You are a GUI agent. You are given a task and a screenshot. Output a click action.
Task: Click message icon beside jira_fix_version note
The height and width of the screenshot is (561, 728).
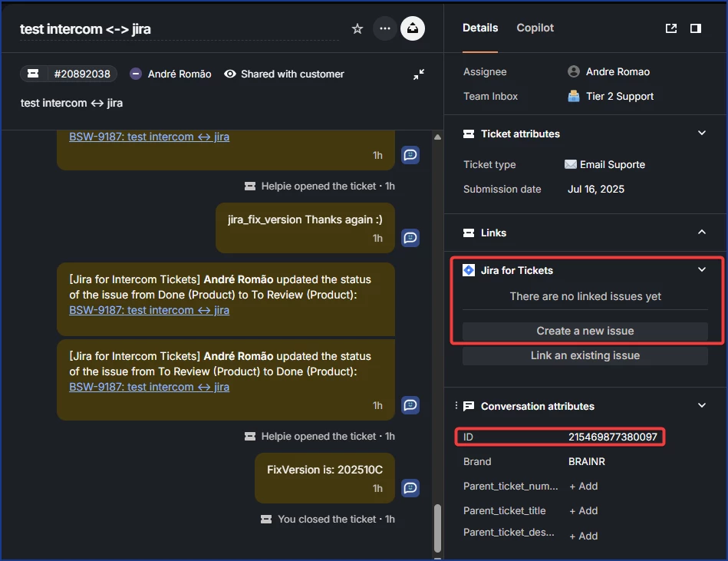pyautogui.click(x=410, y=238)
